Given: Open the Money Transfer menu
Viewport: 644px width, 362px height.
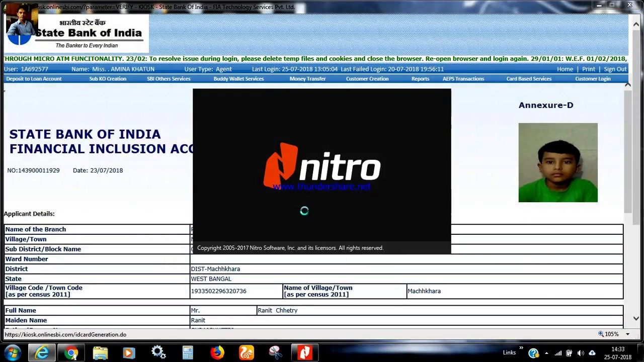Looking at the screenshot, I should (x=307, y=78).
